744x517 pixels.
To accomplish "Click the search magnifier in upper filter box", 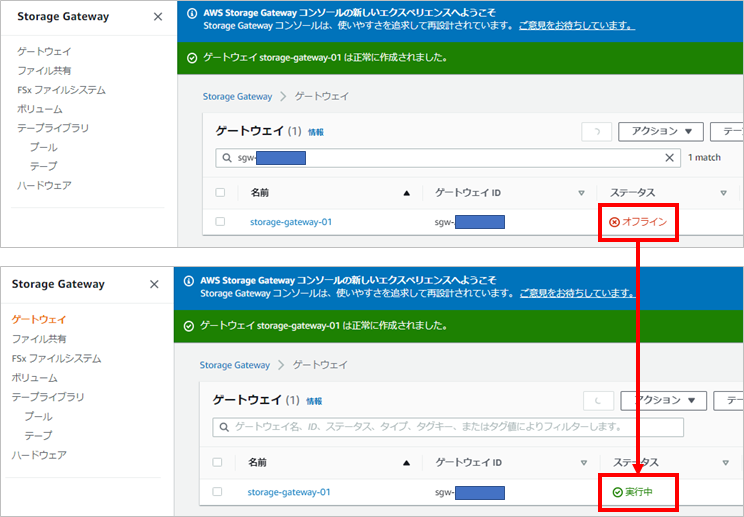I will click(x=227, y=157).
